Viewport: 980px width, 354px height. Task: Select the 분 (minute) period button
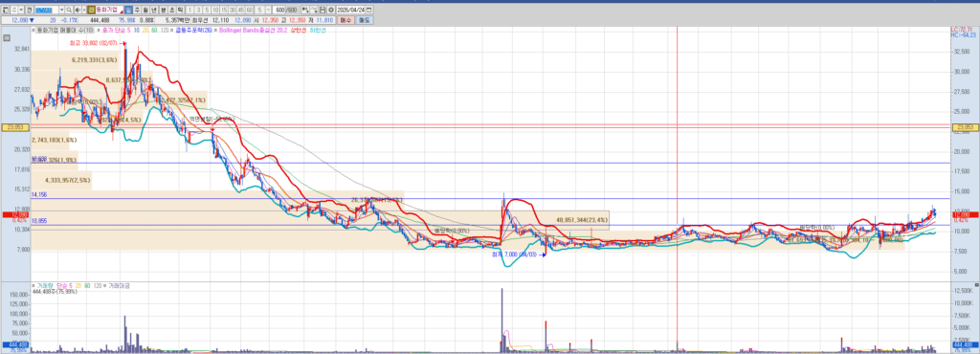point(163,10)
